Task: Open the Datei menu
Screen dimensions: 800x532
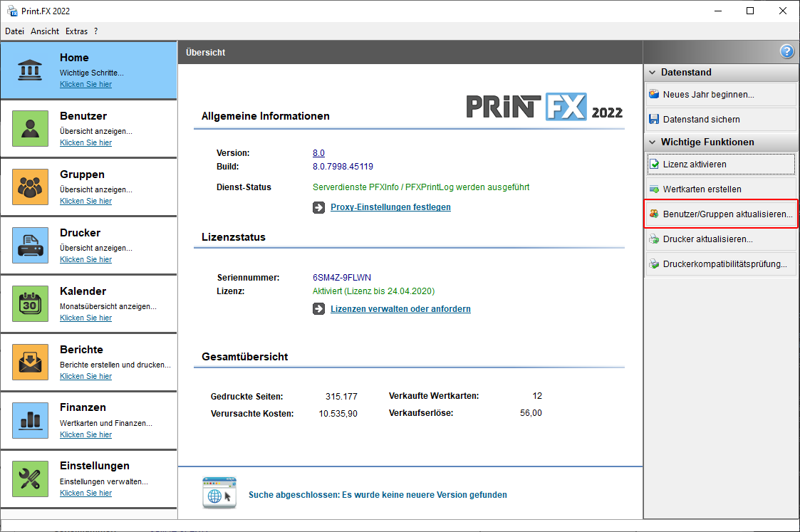Action: 15,31
